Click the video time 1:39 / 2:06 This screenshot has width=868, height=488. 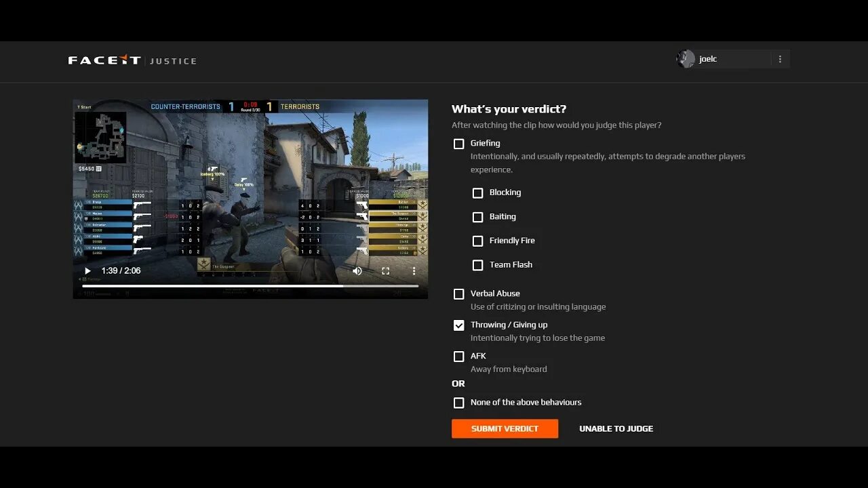[121, 270]
